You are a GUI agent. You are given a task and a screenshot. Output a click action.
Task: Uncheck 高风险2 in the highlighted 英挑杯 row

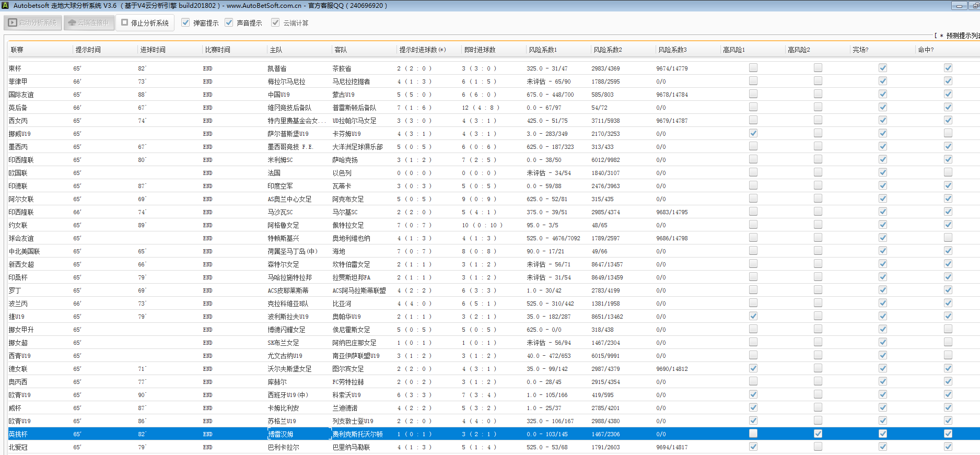[x=818, y=434]
